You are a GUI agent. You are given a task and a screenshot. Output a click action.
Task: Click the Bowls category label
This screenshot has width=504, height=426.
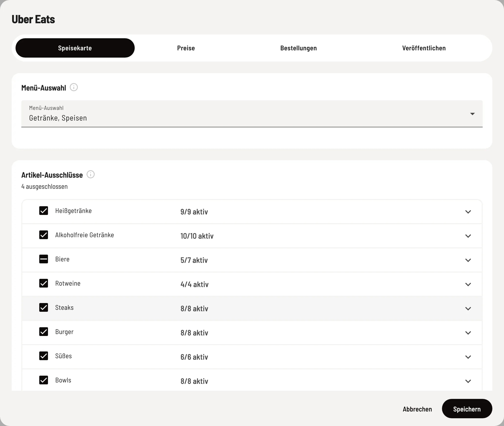click(x=63, y=380)
